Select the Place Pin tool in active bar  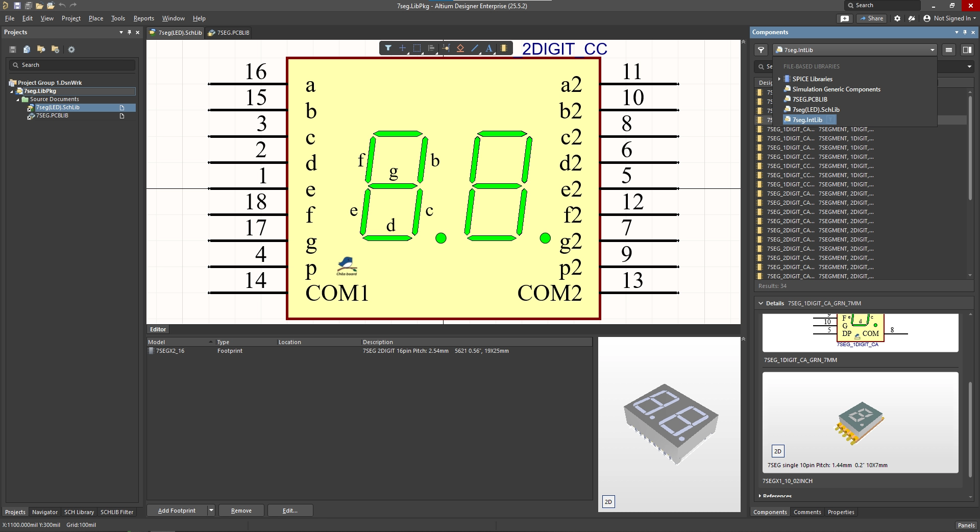pos(446,48)
